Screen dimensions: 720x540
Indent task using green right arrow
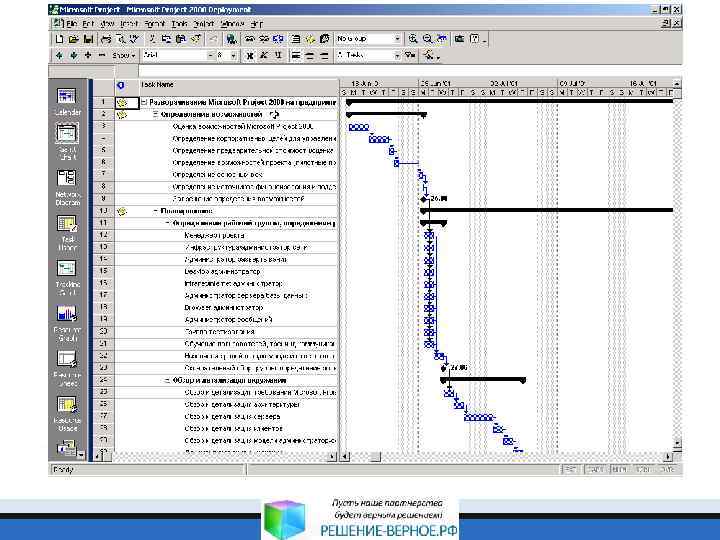tap(73, 56)
